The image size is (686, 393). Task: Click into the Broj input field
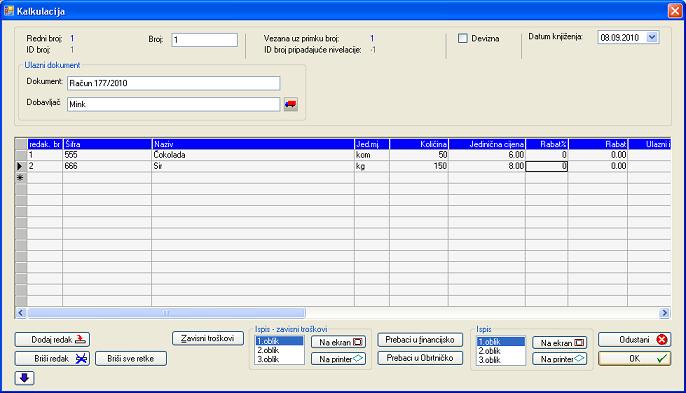[x=204, y=40]
